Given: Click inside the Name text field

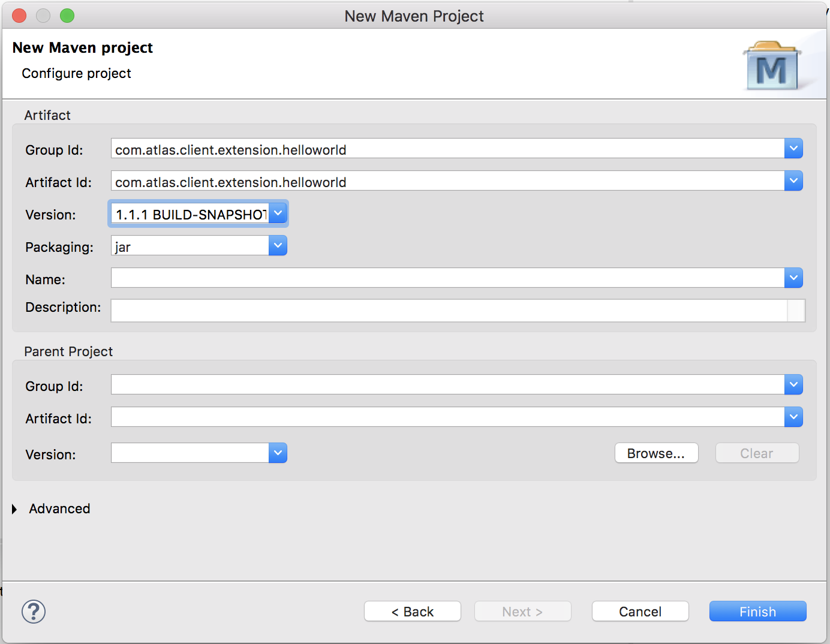Looking at the screenshot, I should coord(447,278).
